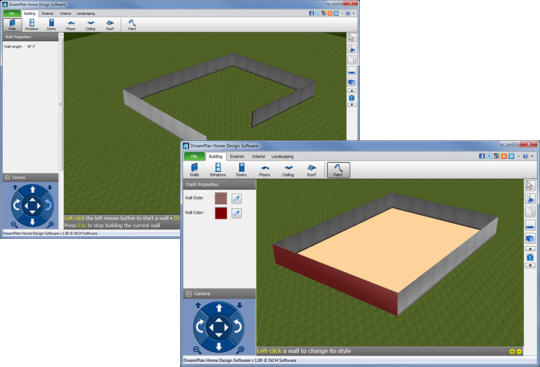This screenshot has width=540, height=367.
Task: Raise camera with small up arrow in front window
Action: tap(198, 305)
